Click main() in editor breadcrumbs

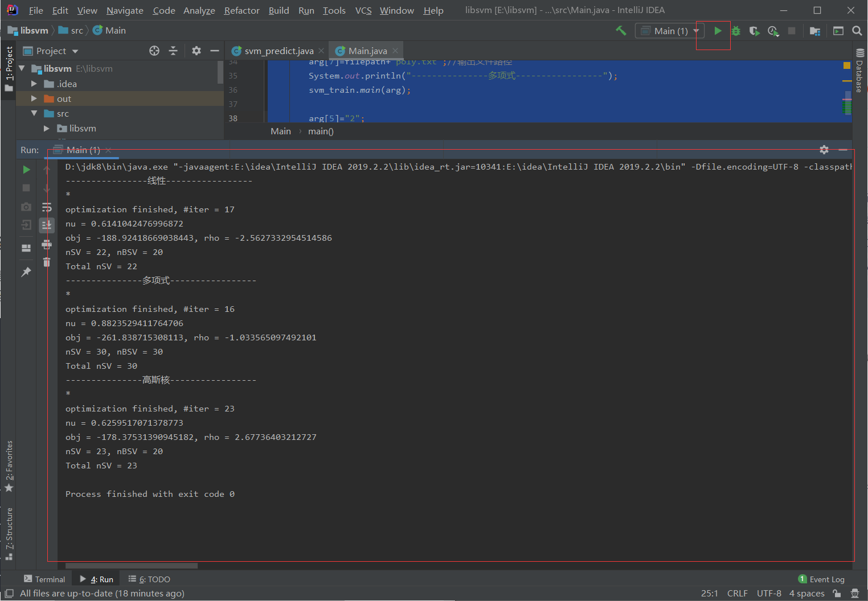[x=321, y=131]
